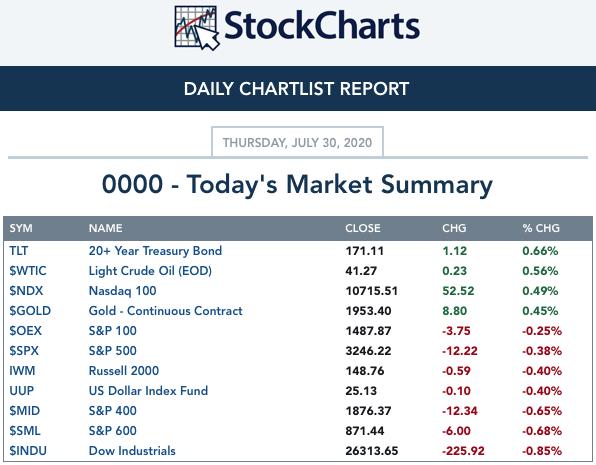The width and height of the screenshot is (596, 465).
Task: Open the TLT symbol link
Action: (x=19, y=251)
